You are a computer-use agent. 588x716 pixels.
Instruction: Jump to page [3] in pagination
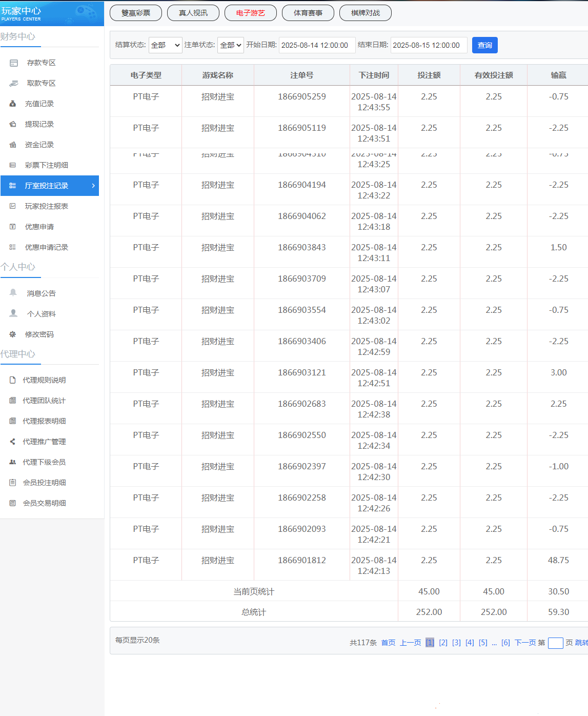point(456,643)
